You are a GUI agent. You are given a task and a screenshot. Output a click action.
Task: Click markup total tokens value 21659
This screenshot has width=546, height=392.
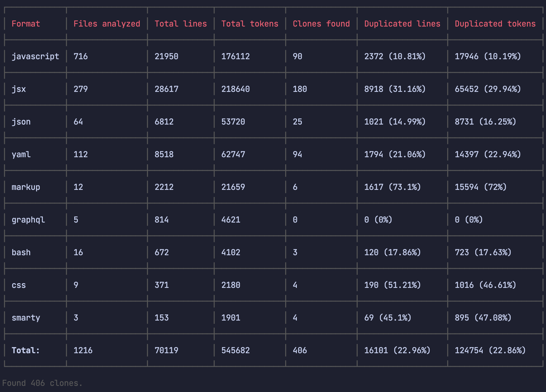click(x=233, y=187)
